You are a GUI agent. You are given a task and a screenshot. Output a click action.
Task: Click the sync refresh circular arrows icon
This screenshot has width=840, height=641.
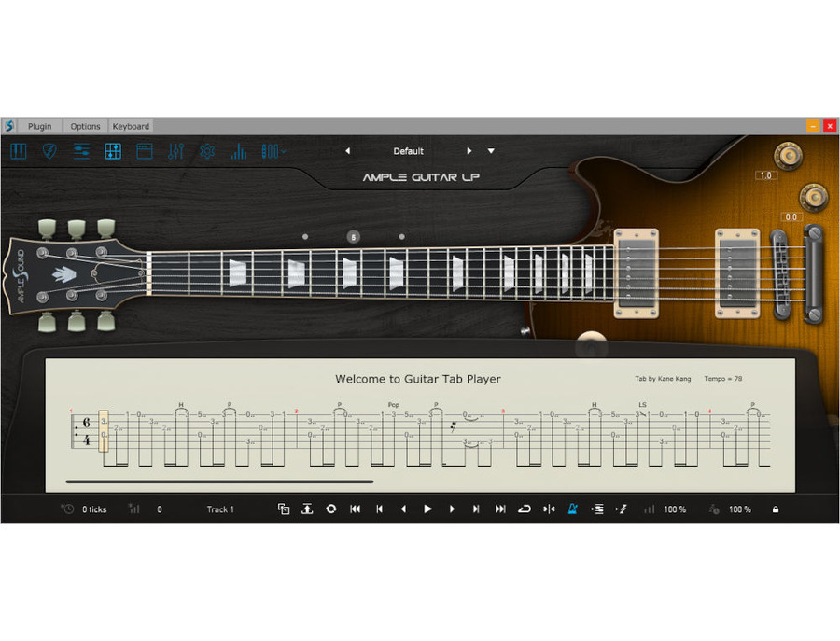pos(331,509)
